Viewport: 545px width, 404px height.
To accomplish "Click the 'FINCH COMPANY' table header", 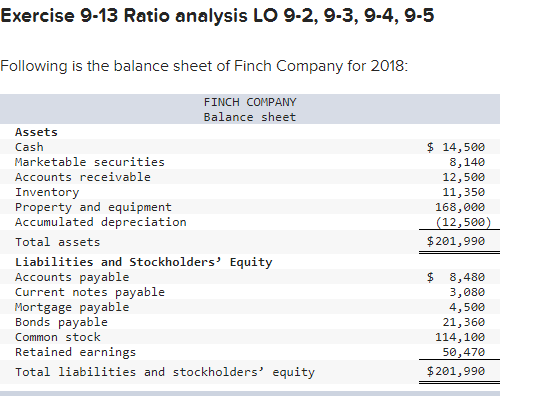I will (250, 102).
